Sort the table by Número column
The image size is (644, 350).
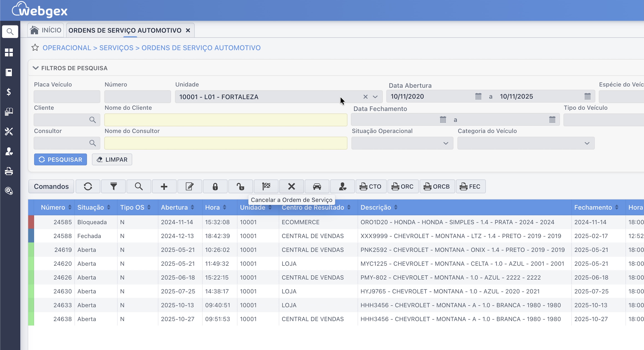(x=70, y=207)
